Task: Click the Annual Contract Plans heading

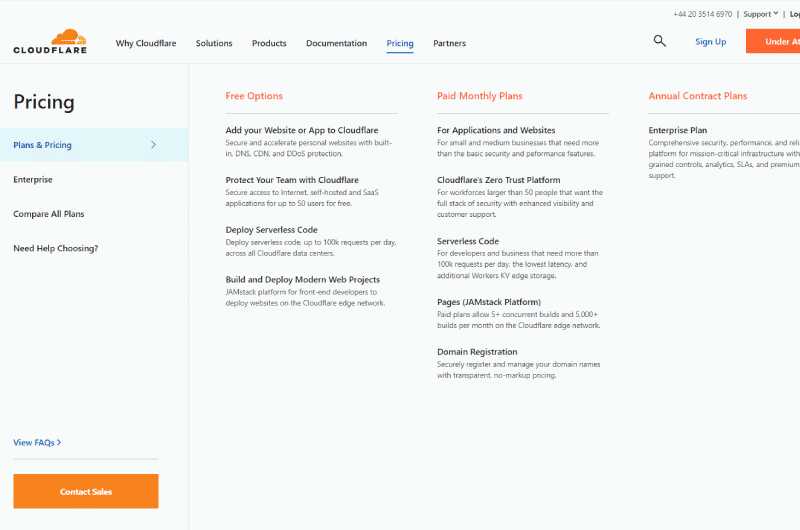Action: pyautogui.click(x=697, y=96)
